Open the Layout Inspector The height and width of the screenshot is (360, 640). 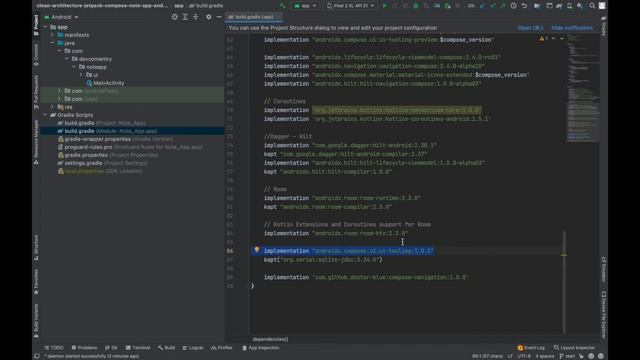point(574,348)
